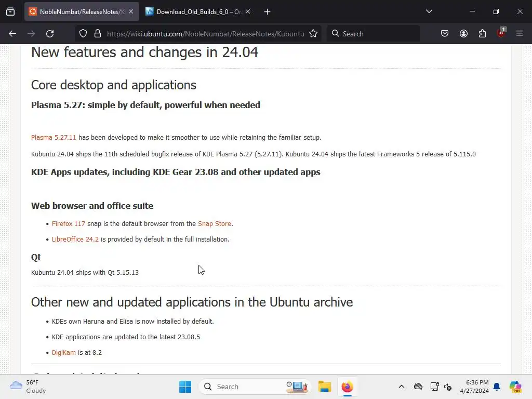
Task: Click the OneDrive cloud tray icon
Action: [418, 387]
